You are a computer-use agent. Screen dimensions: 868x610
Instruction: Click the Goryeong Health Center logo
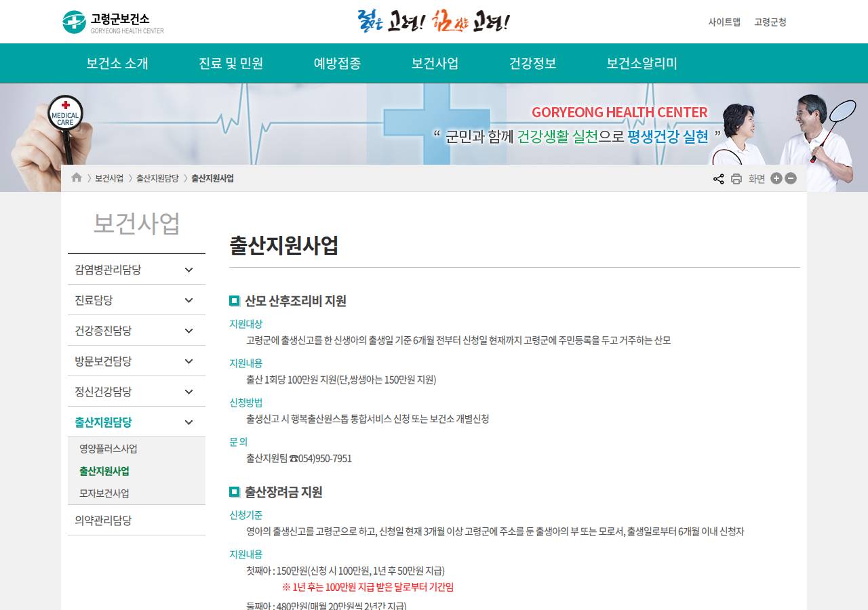click(113, 22)
